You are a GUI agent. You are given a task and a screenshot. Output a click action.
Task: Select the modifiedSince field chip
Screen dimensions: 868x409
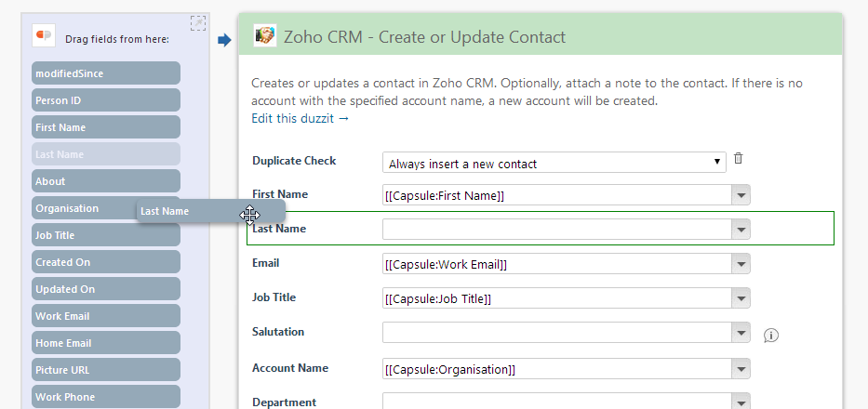[106, 73]
